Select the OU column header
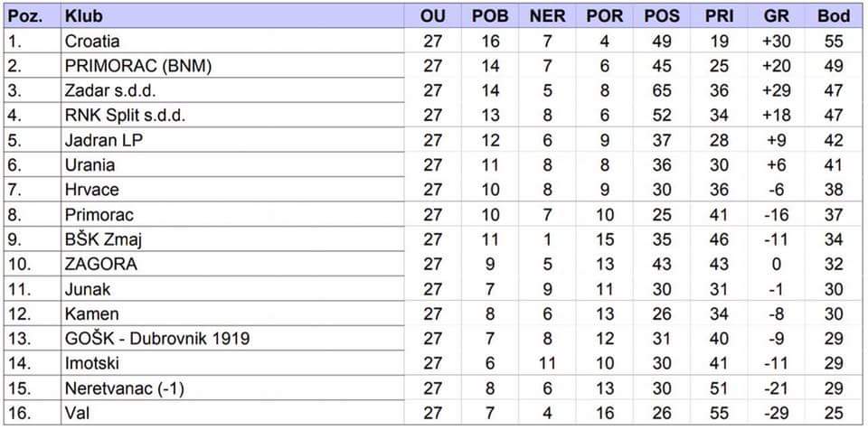The height and width of the screenshot is (430, 868). point(433,16)
